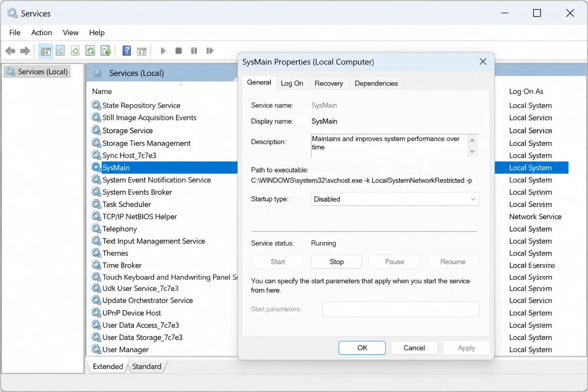Click the Back arrow in toolbar
The width and height of the screenshot is (588, 392).
10,51
